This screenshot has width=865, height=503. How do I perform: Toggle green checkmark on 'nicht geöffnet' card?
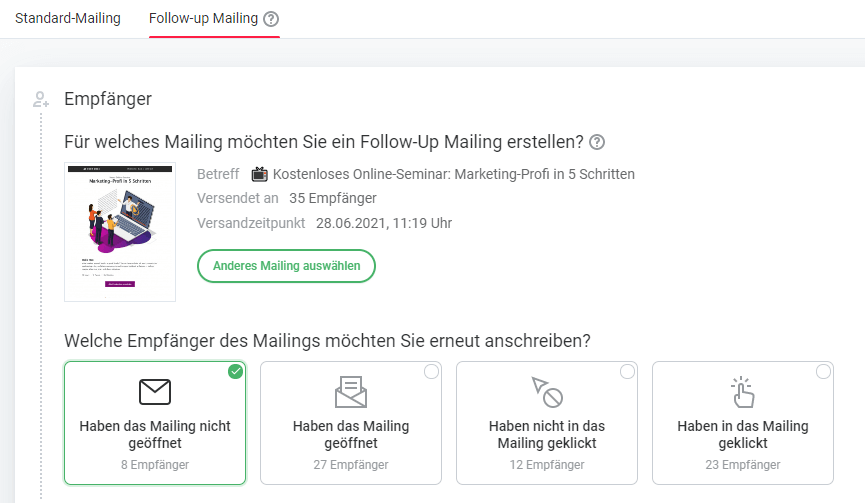pos(235,372)
